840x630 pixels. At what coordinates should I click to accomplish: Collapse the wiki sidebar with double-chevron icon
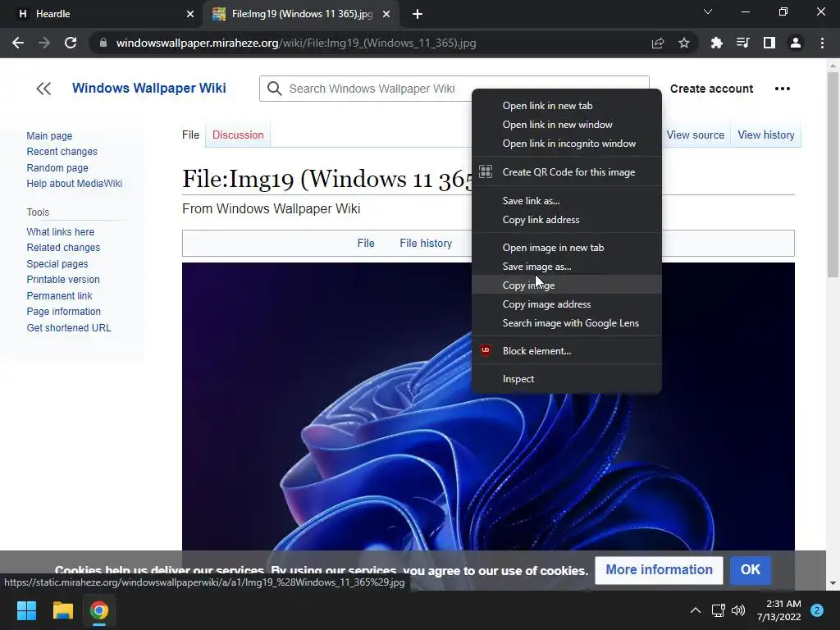(43, 89)
